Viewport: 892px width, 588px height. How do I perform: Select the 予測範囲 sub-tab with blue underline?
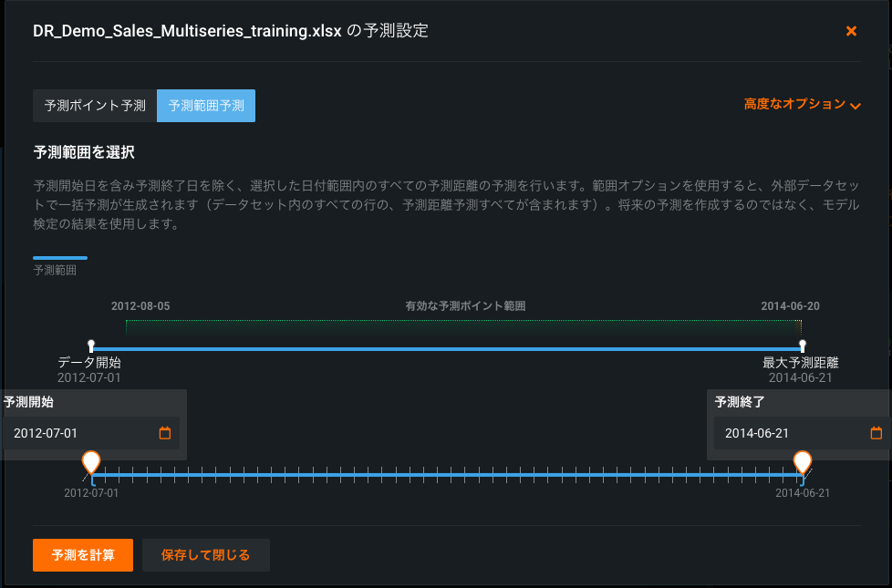[59, 264]
